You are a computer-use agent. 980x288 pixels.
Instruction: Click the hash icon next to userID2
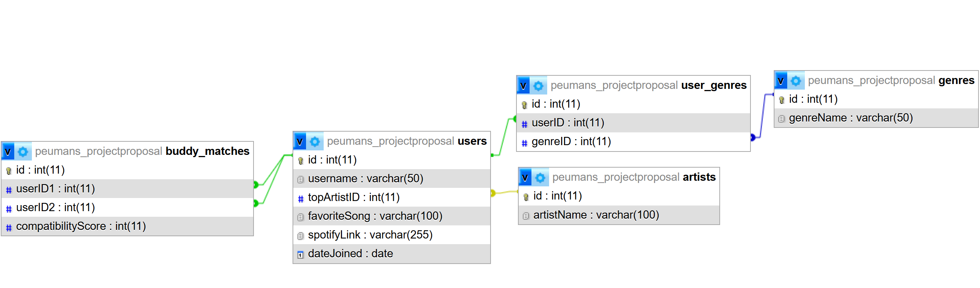(9, 208)
